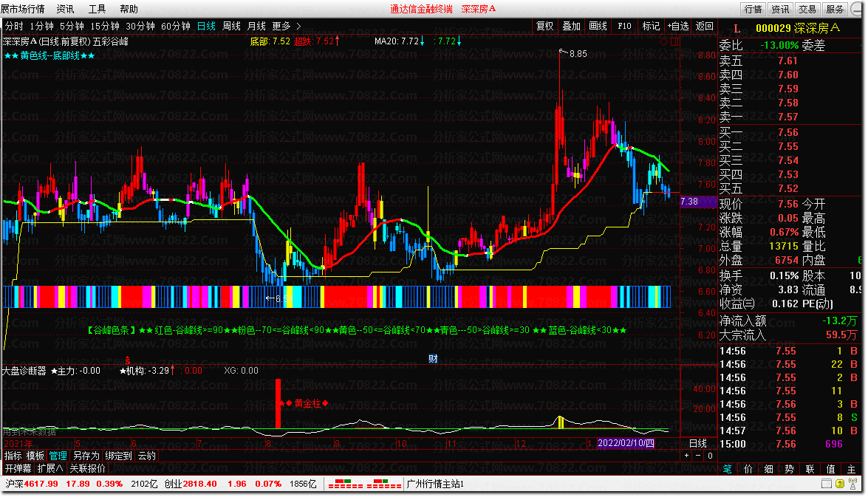Switch to the 笔 tab

pos(728,469)
